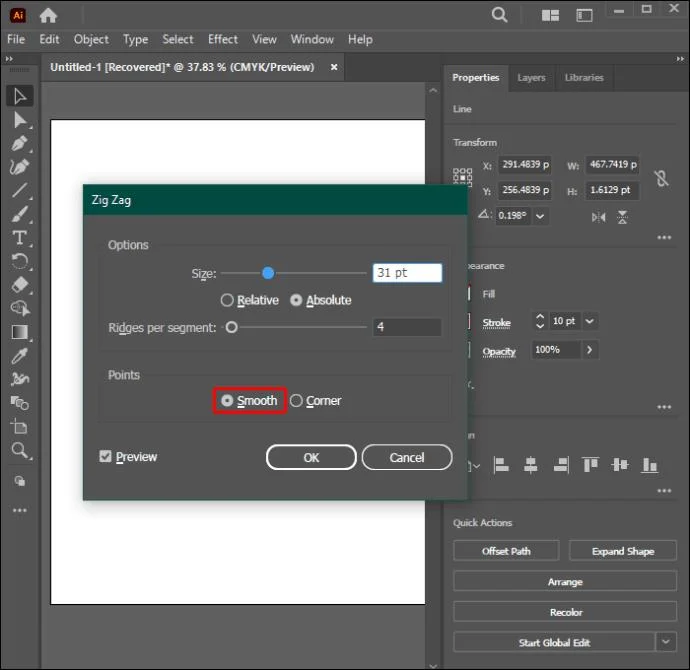This screenshot has height=670, width=690.
Task: Expand the Opacity options arrow
Action: coord(589,350)
